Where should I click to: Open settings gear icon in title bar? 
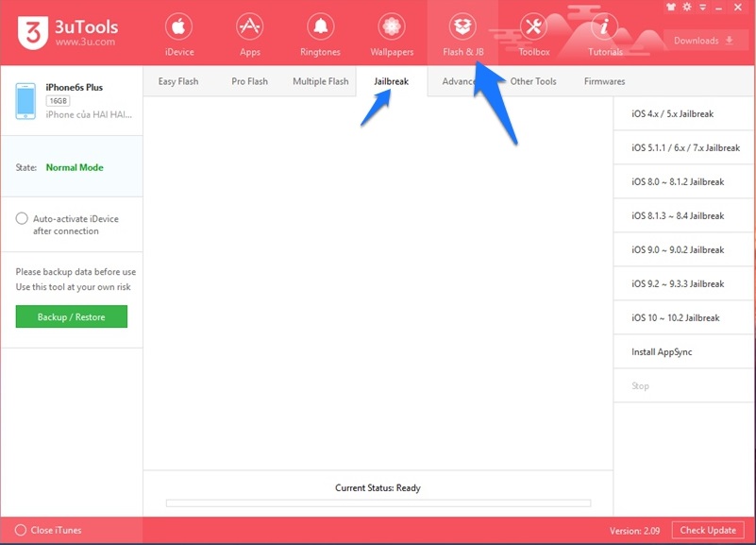click(687, 7)
